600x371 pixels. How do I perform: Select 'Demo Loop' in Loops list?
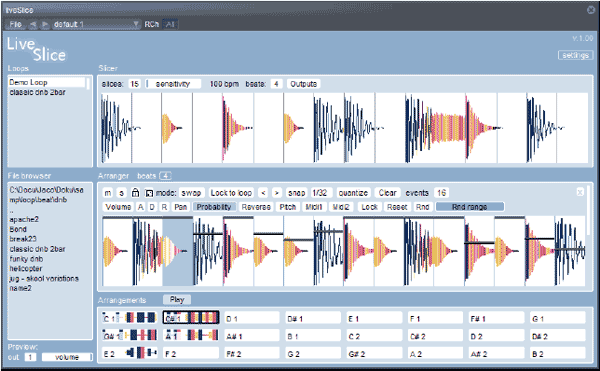(47, 82)
